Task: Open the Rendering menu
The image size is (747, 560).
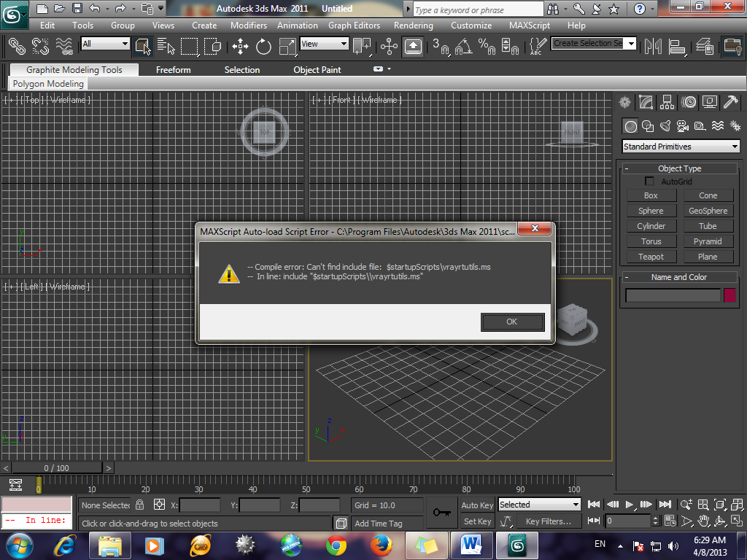Action: pyautogui.click(x=414, y=26)
